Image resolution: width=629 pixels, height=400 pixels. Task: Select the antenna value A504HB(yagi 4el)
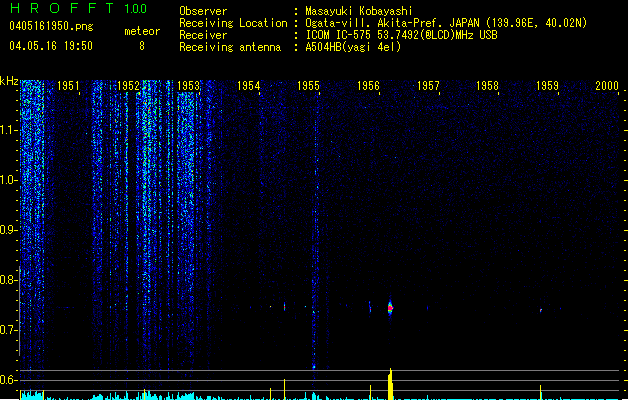tap(353, 47)
